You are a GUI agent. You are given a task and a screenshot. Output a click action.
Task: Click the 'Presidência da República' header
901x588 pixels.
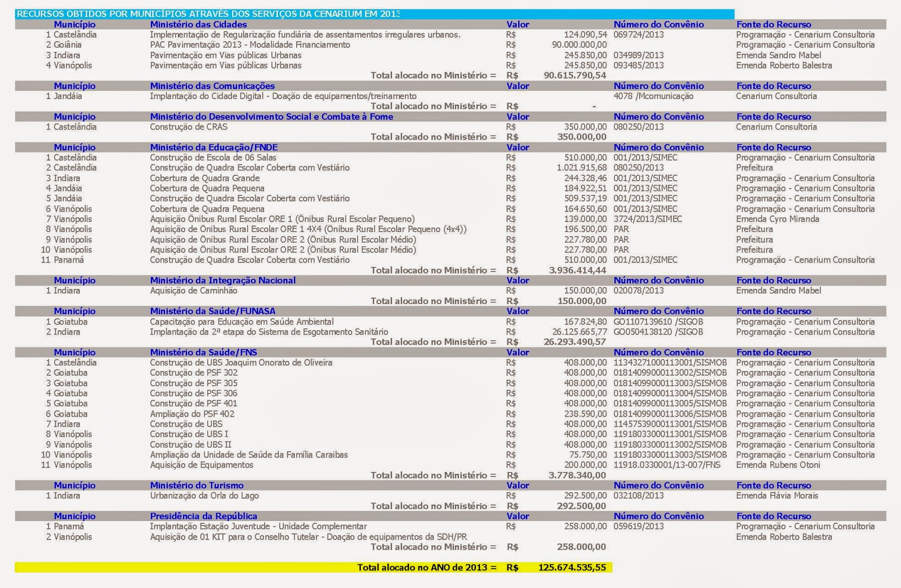point(203,516)
